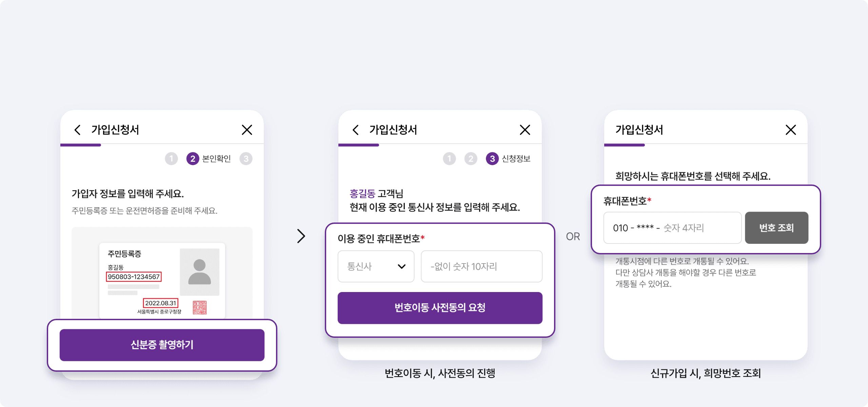Click the arrow between the first and second panels
Image resolution: width=868 pixels, height=407 pixels.
click(x=301, y=236)
